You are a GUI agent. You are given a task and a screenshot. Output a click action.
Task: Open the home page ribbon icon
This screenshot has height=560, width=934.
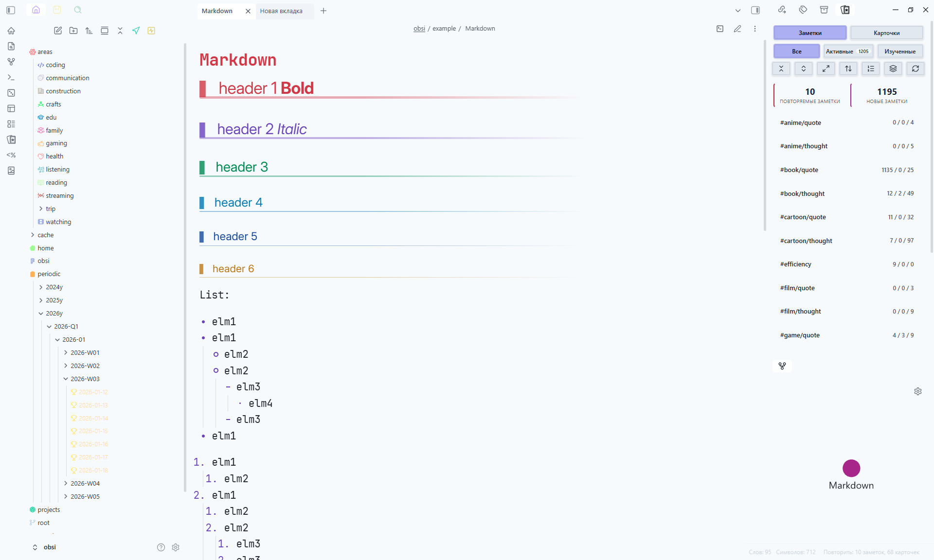pos(11,31)
